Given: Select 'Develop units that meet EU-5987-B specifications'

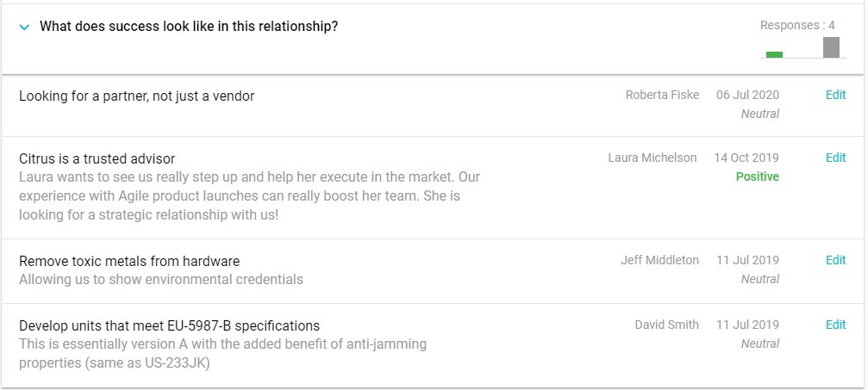Looking at the screenshot, I should click(x=169, y=325).
